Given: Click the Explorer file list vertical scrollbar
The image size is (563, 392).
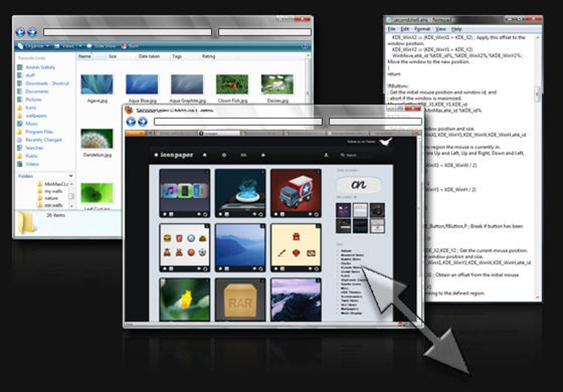Looking at the screenshot, I should (x=308, y=79).
